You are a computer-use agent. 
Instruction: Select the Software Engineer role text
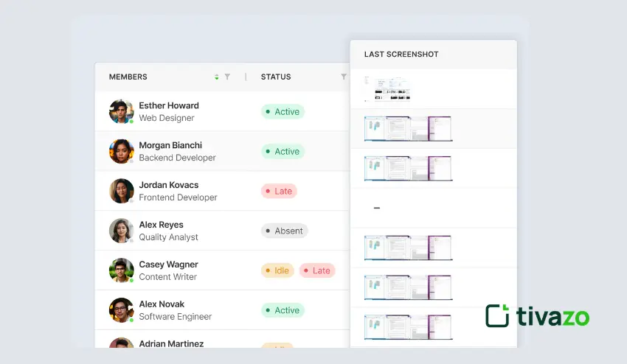[x=175, y=316]
